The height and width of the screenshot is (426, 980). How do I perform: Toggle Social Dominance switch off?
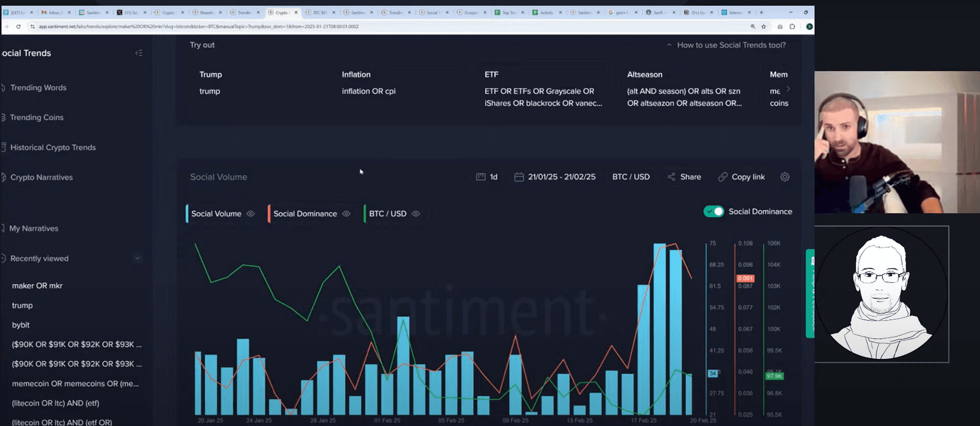pyautogui.click(x=713, y=211)
